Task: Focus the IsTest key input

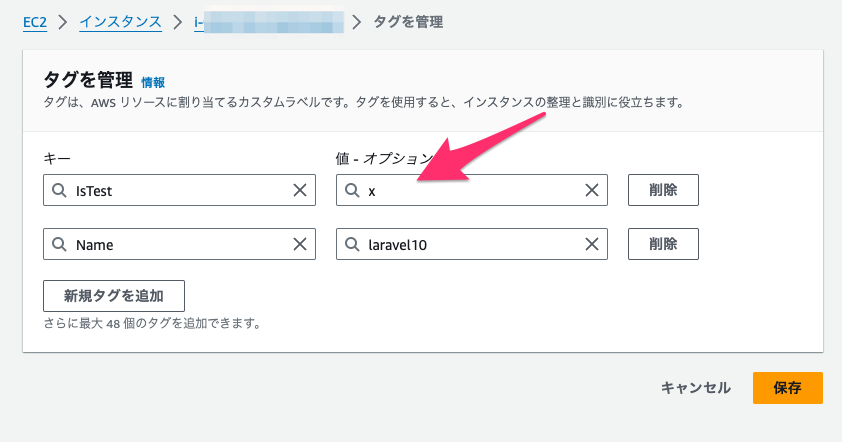Action: click(x=179, y=190)
